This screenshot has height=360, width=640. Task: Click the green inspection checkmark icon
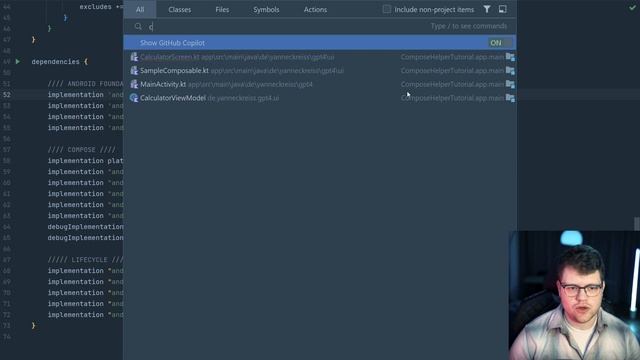coord(632,8)
